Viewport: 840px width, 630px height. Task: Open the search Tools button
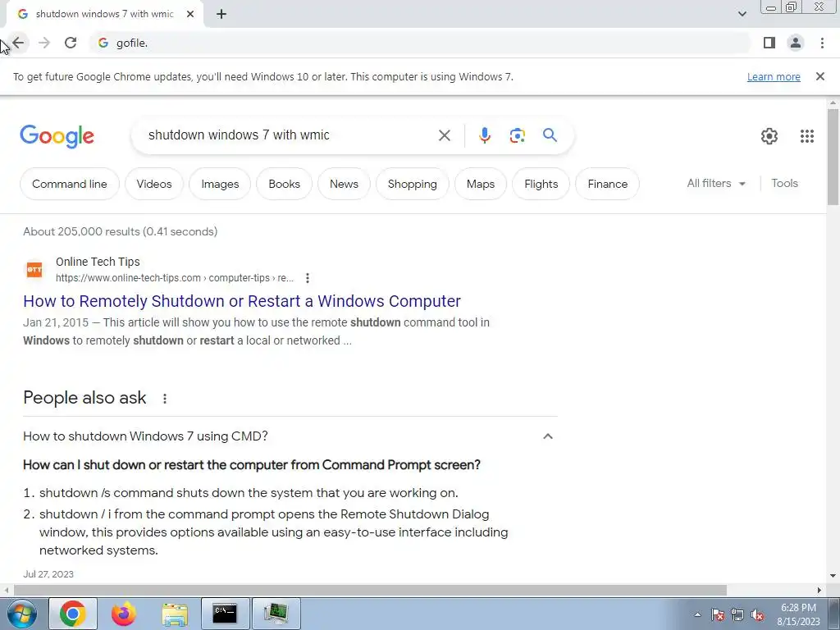784,183
